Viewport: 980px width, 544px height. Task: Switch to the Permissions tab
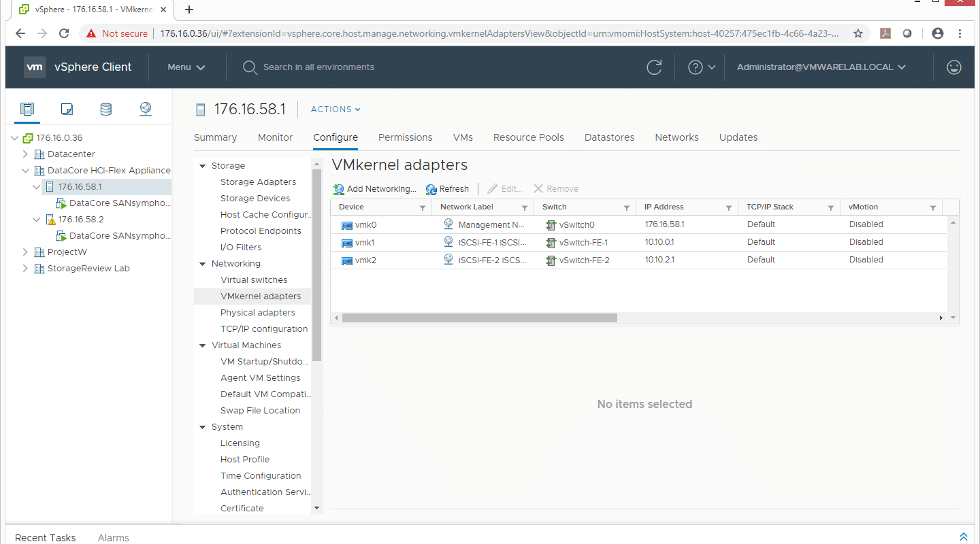pyautogui.click(x=406, y=137)
